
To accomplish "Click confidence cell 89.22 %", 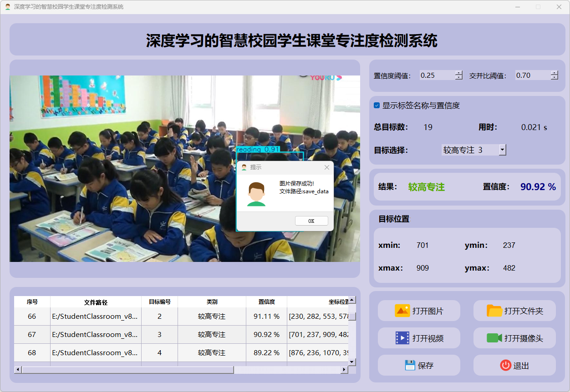I will pyautogui.click(x=266, y=353).
